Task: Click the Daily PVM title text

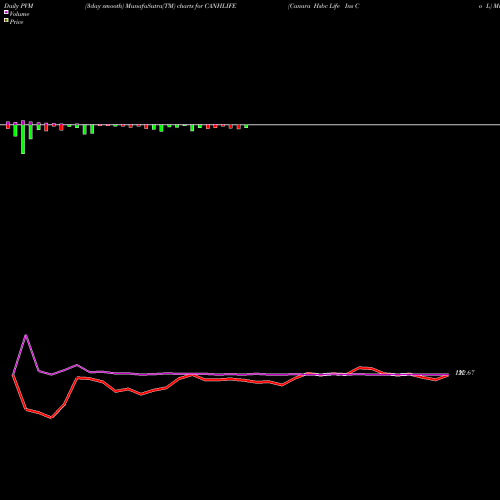Action: coord(19,6)
